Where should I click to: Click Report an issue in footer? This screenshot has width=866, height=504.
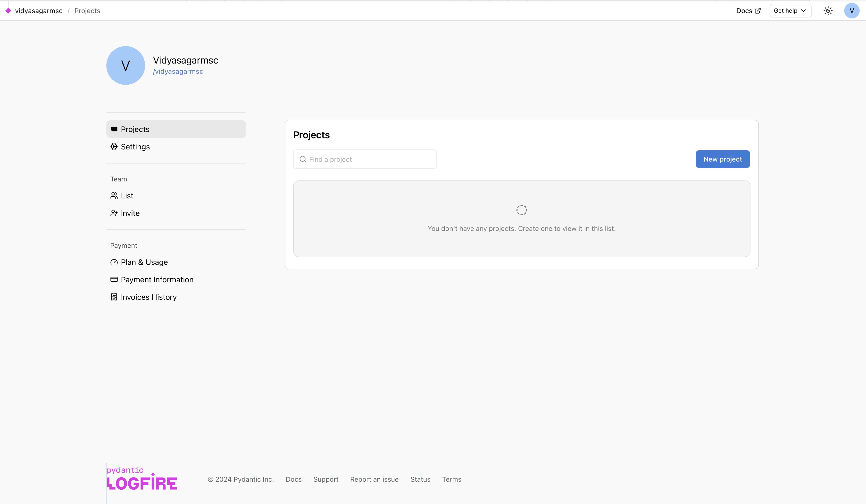pyautogui.click(x=374, y=479)
